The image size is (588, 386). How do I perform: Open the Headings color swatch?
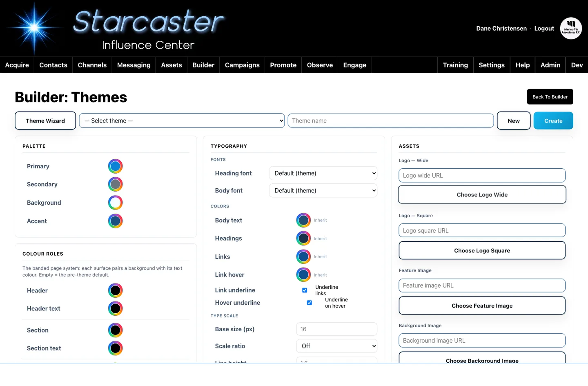pyautogui.click(x=303, y=238)
